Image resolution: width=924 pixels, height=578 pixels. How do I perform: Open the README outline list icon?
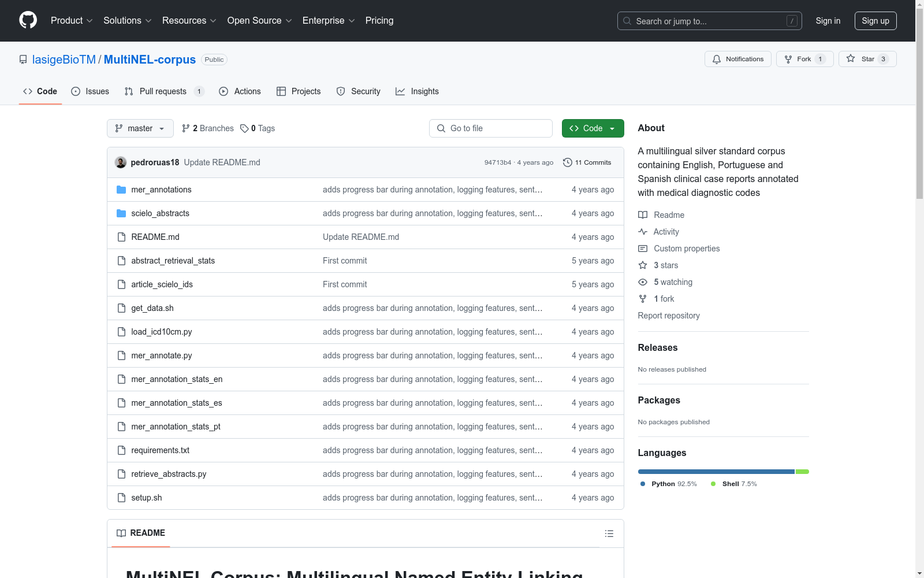pyautogui.click(x=609, y=533)
